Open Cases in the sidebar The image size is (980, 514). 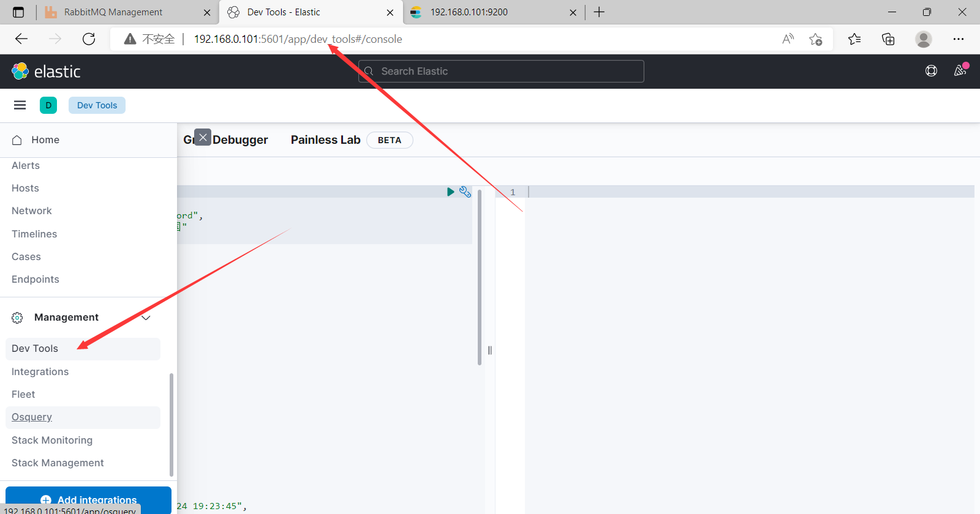pyautogui.click(x=26, y=257)
